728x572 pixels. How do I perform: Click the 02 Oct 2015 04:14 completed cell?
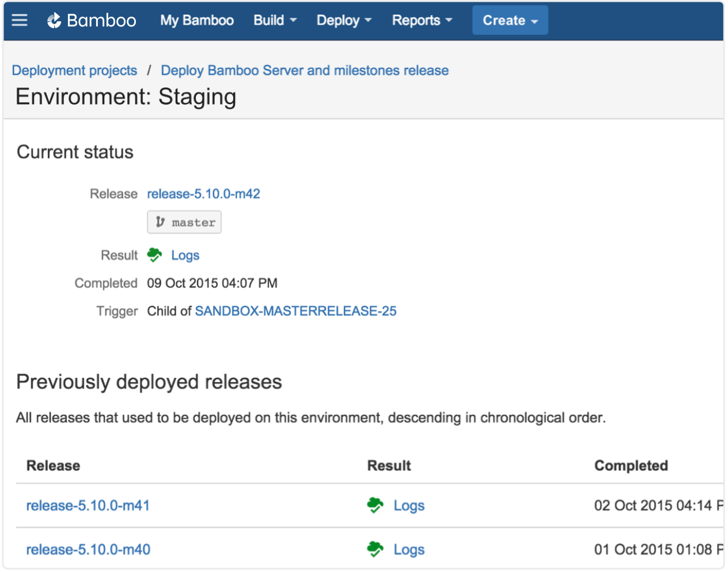659,505
